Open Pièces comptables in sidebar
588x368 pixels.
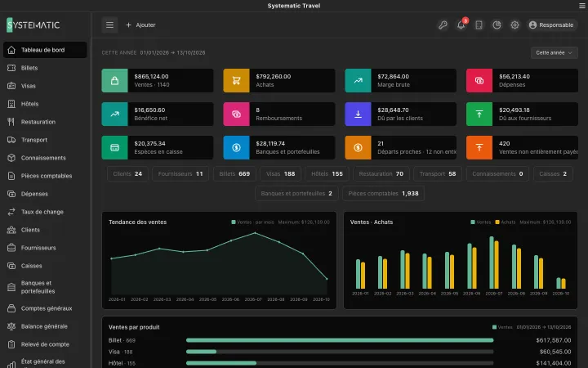pyautogui.click(x=45, y=176)
